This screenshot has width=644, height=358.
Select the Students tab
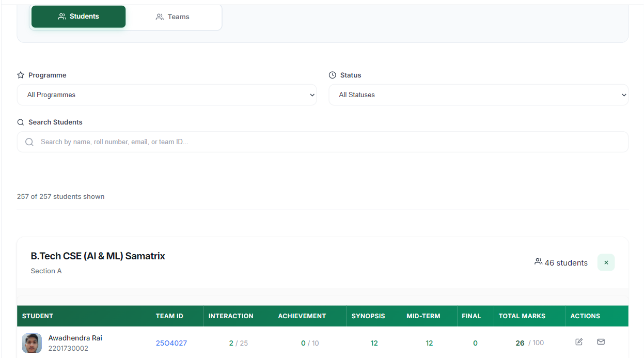pos(78,17)
